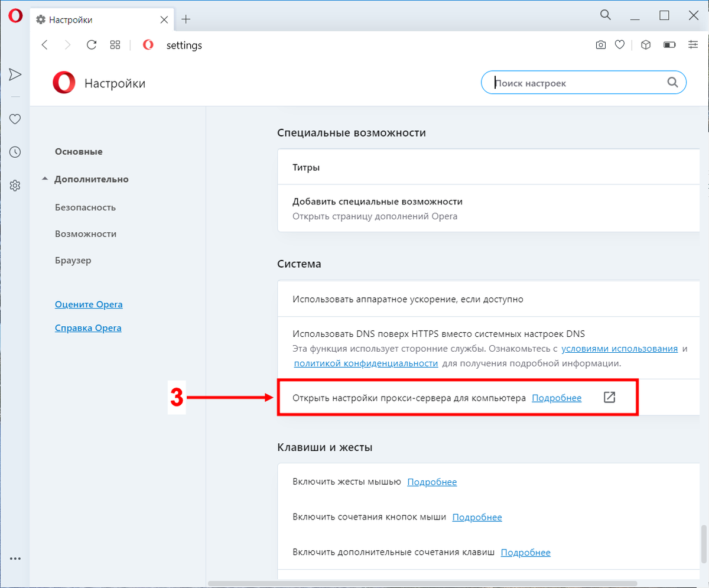Go forward with the right arrow

pyautogui.click(x=68, y=45)
